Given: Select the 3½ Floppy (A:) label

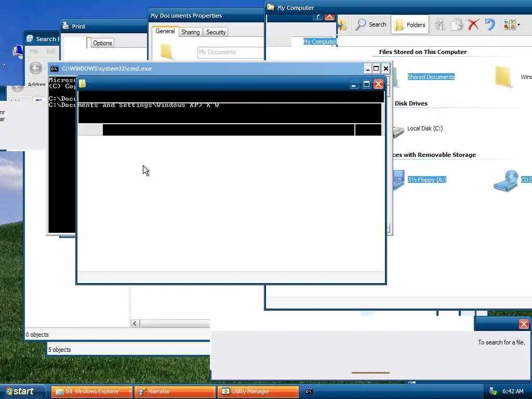Looking at the screenshot, I should [x=427, y=180].
